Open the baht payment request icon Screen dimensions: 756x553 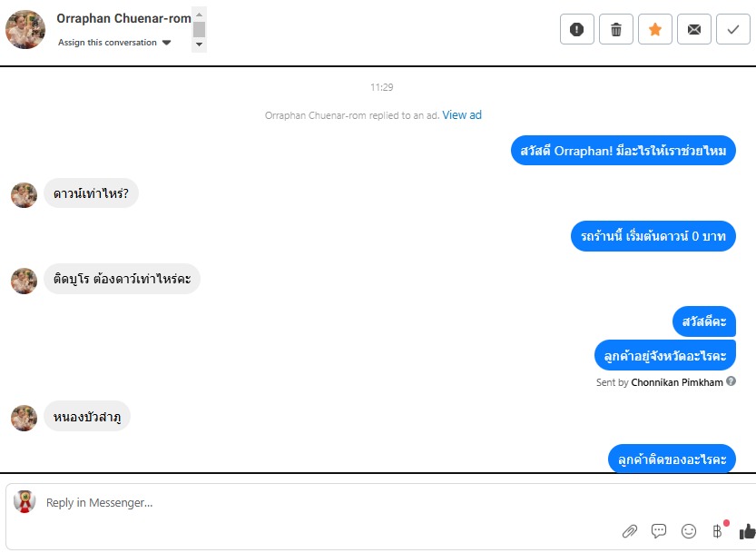(718, 531)
